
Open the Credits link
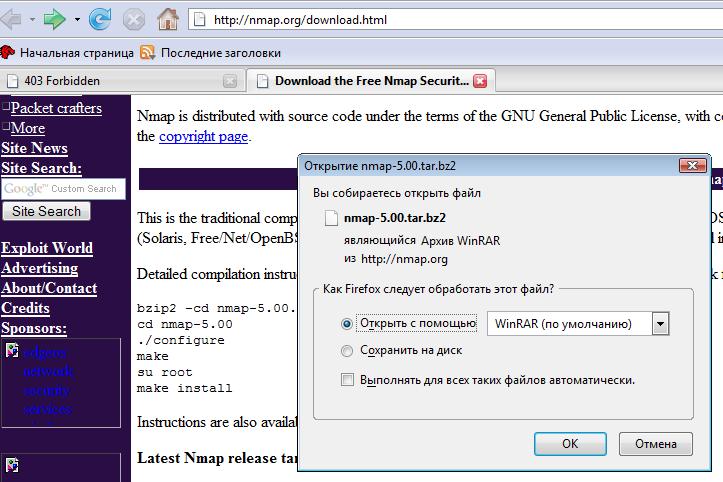(25, 308)
